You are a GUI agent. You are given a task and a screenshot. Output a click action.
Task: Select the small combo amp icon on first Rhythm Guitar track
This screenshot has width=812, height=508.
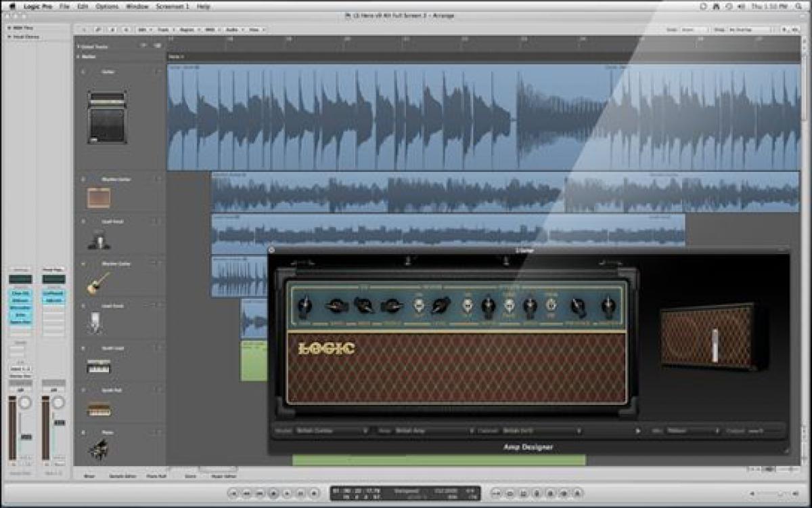pos(99,198)
